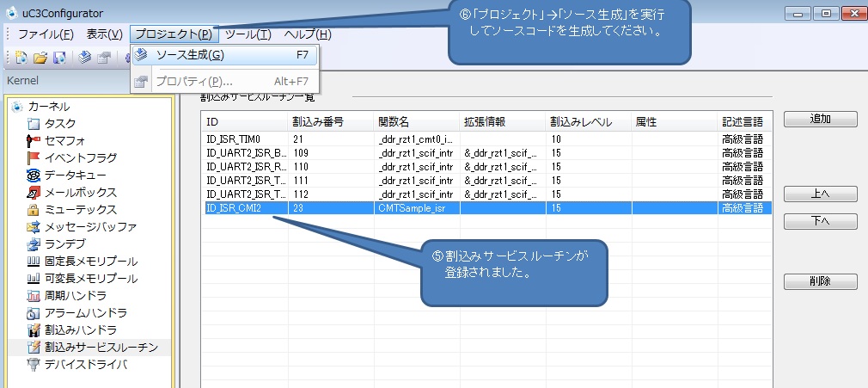
Task: Open the ツール(T) menu
Action: click(248, 34)
